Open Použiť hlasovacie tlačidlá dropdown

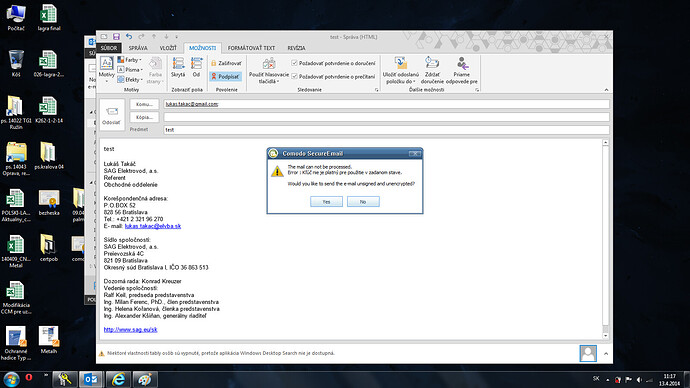tap(269, 70)
